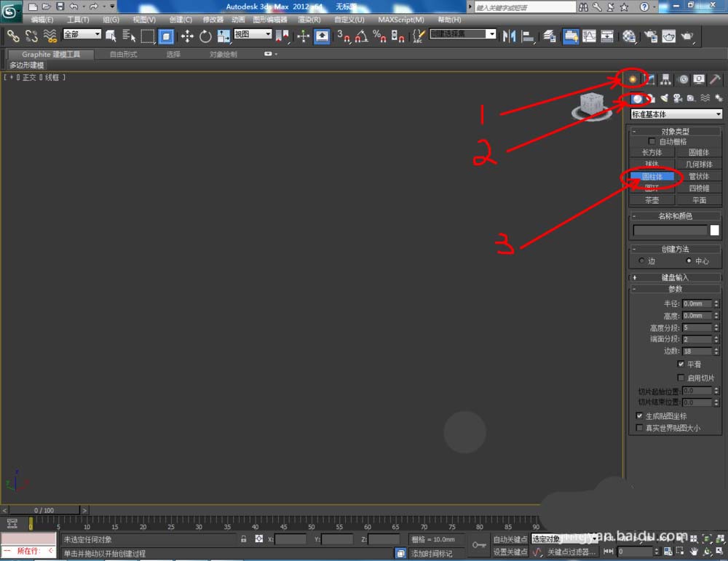This screenshot has width=728, height=561.
Task: Enable 自动栅格 checkbox
Action: pyautogui.click(x=652, y=141)
